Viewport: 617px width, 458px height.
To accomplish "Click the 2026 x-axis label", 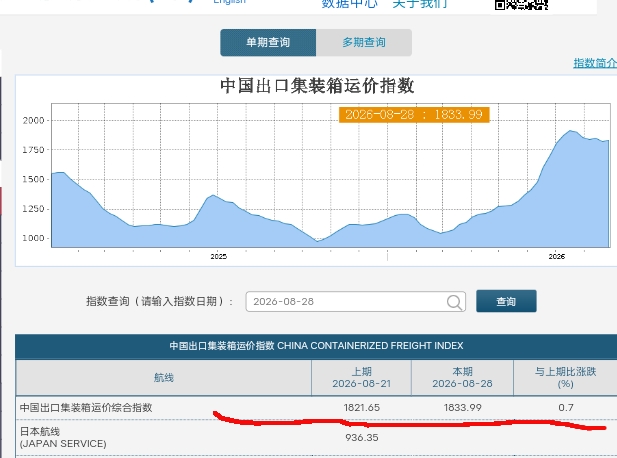I will click(557, 257).
